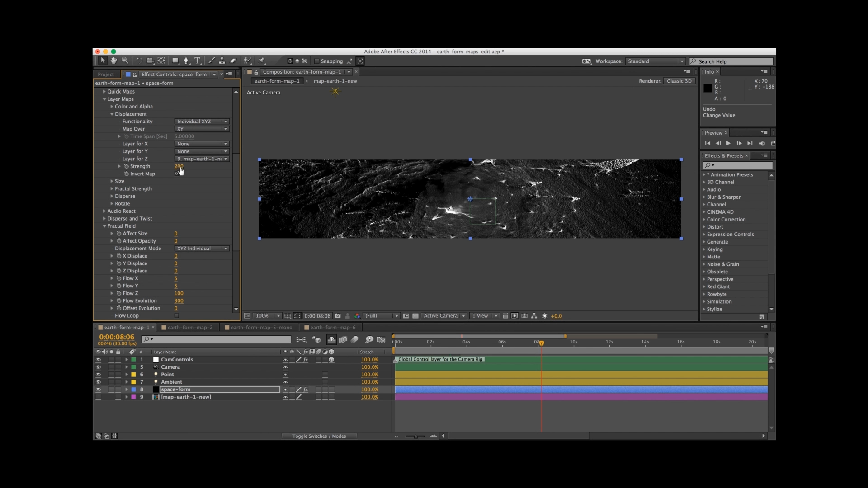
Task: Select the Puppet Pin tool
Action: tap(262, 61)
